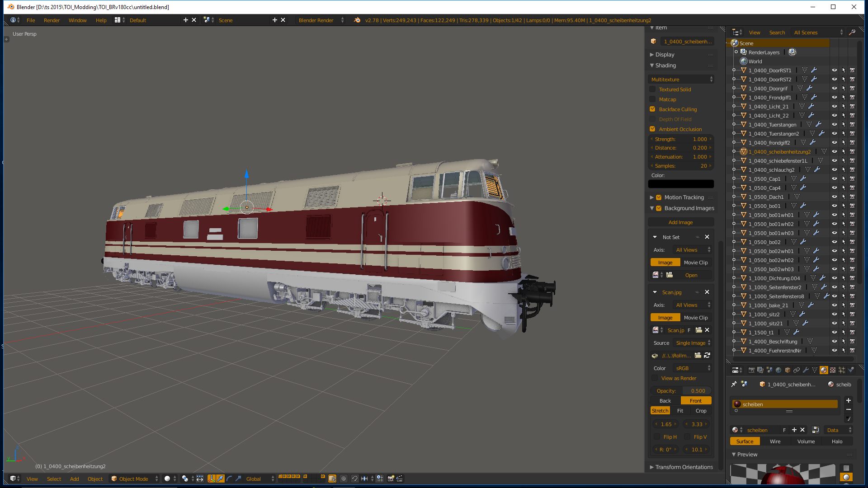The image size is (868, 488).
Task: Click the pin icon in properties context
Action: tap(734, 384)
